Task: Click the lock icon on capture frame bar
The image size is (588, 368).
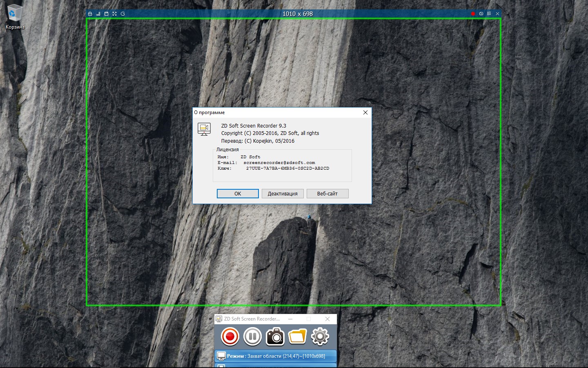Action: [90, 14]
